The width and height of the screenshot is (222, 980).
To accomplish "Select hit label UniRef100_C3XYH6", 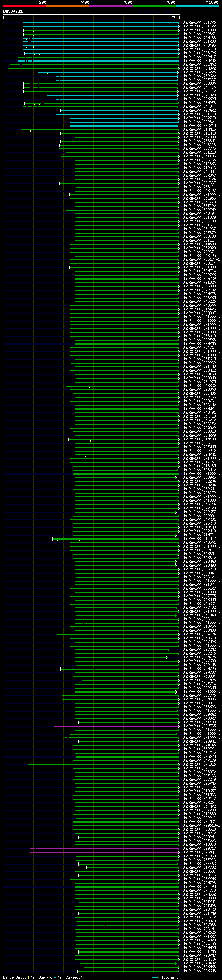I will (x=199, y=879).
